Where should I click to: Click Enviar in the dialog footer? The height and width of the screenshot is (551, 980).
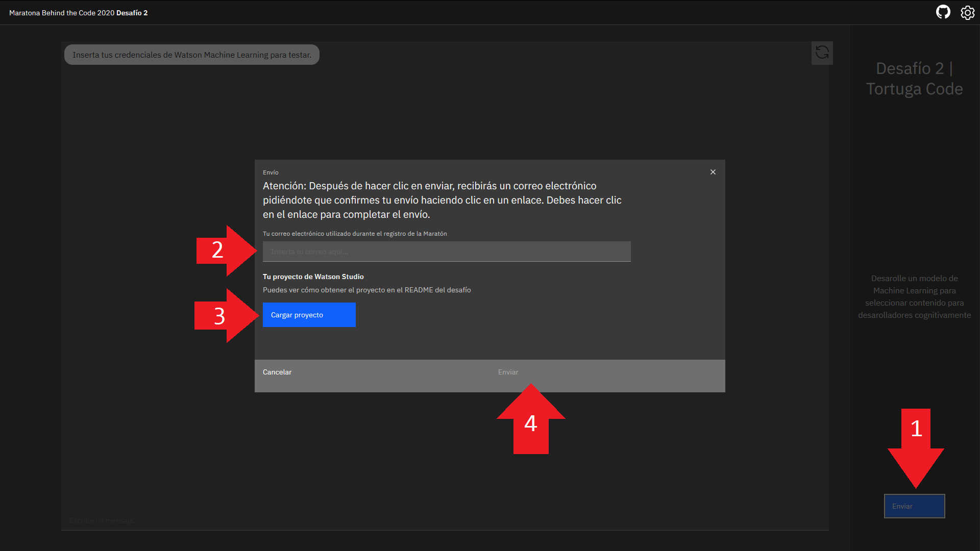point(508,372)
